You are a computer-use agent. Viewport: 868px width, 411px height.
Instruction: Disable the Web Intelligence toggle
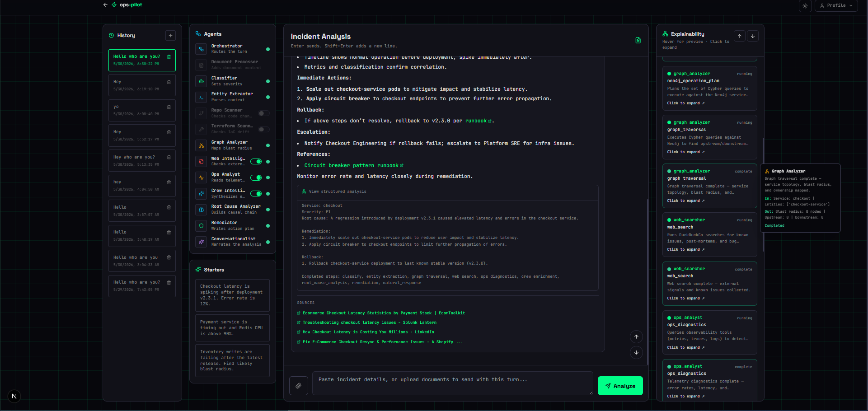[x=256, y=162]
